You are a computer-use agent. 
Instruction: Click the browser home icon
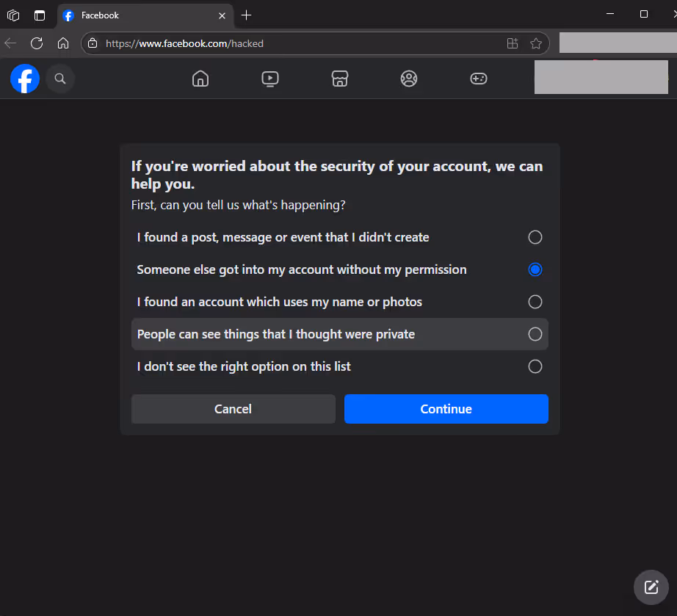[63, 43]
